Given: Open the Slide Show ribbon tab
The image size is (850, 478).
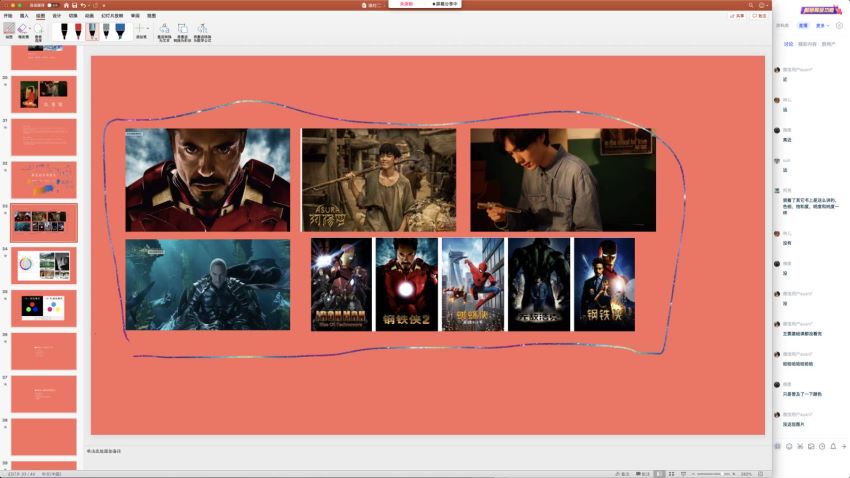Looking at the screenshot, I should [112, 16].
